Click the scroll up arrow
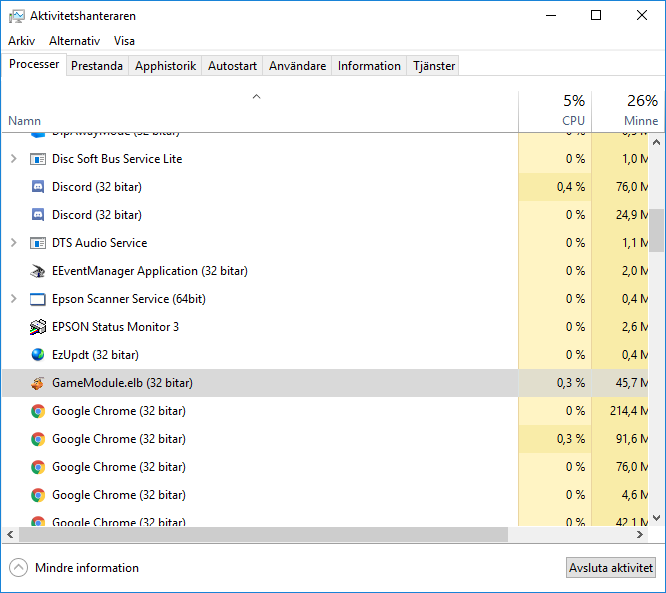This screenshot has height=593, width=666. click(x=657, y=142)
